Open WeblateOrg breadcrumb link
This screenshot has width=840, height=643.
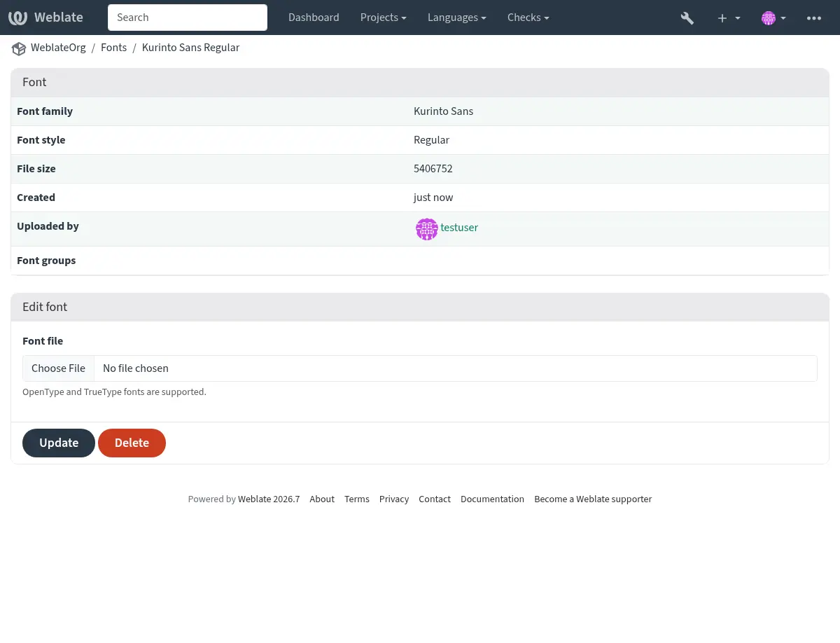[x=58, y=48]
